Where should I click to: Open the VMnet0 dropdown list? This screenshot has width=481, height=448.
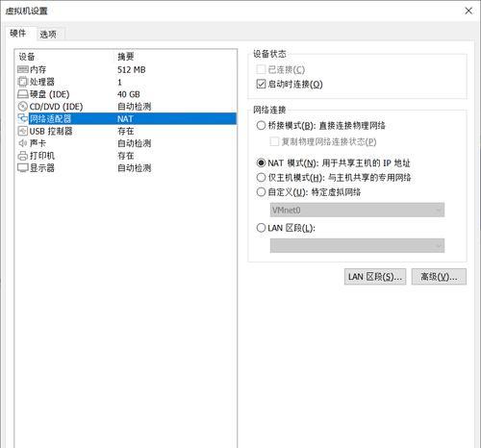(357, 210)
